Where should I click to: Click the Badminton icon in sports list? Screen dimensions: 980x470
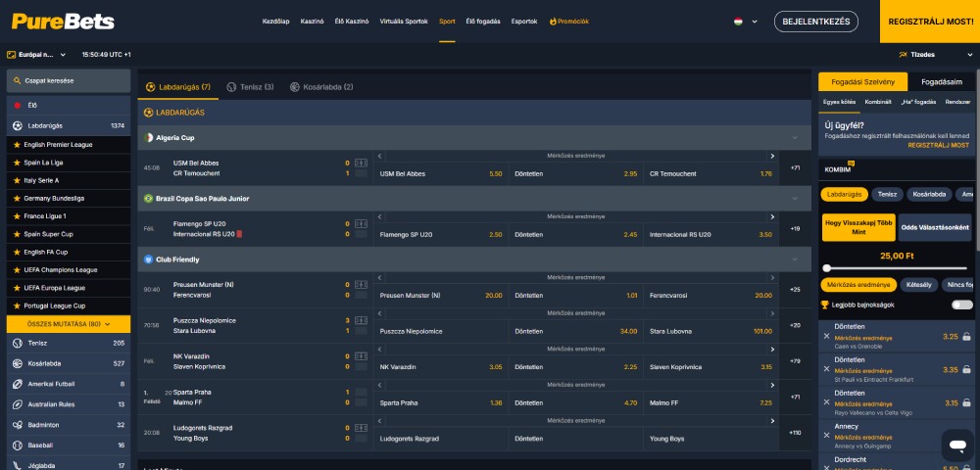pos(18,425)
